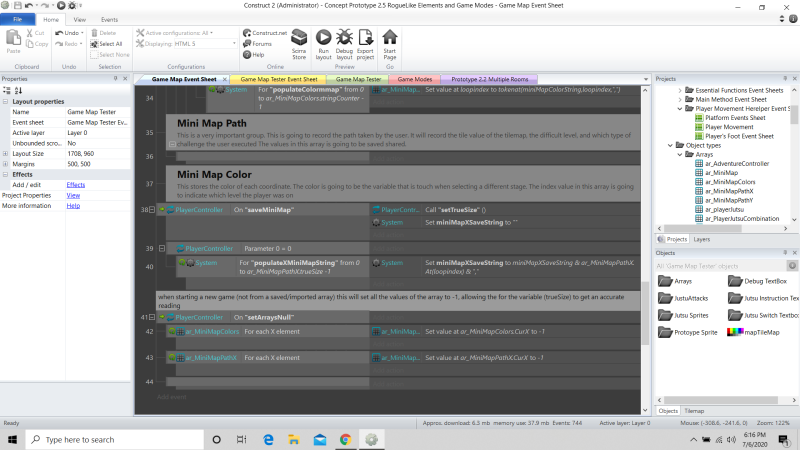800x450 pixels.
Task: Collapse the Effects section
Action: [x=6, y=174]
